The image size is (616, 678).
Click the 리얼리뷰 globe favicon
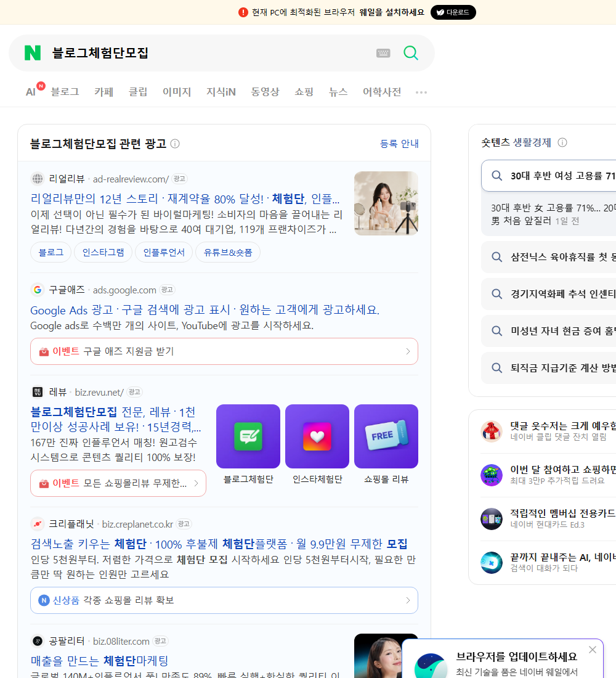(38, 179)
